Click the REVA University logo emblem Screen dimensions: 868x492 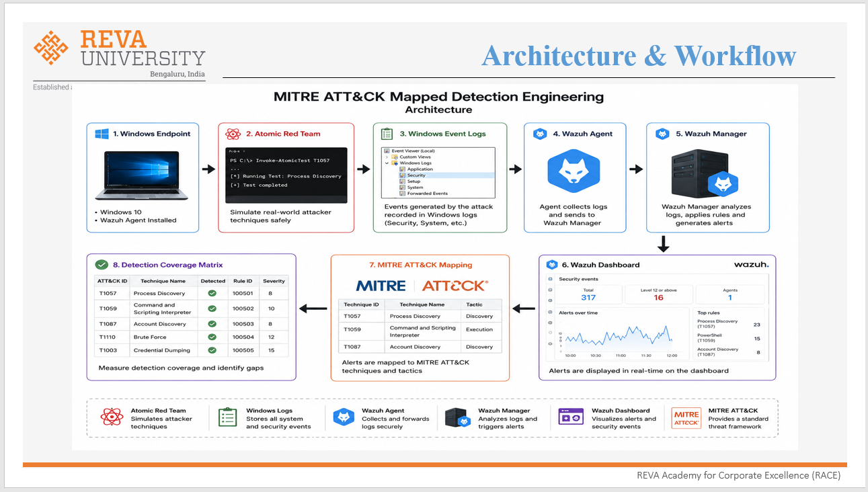coord(51,48)
